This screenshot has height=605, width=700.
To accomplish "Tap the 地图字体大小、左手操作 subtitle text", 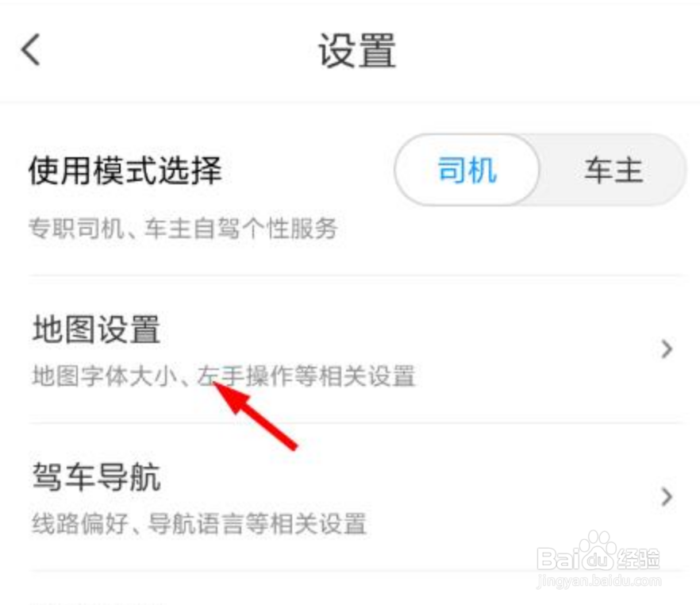I will pos(224,376).
